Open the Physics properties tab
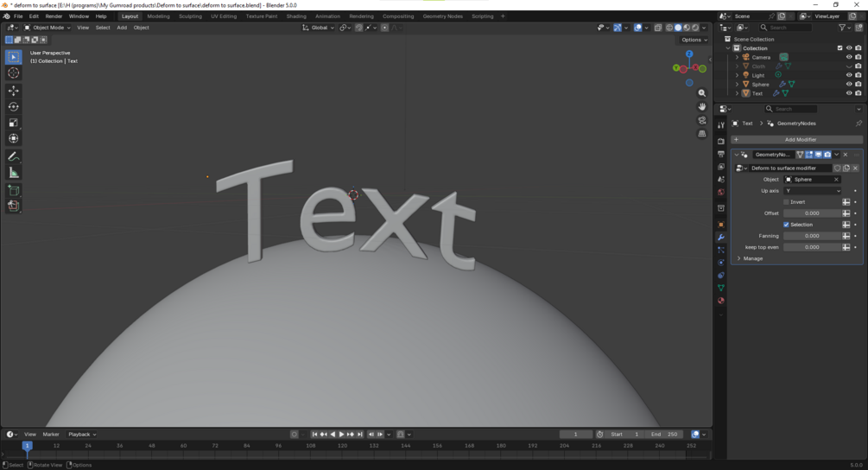This screenshot has width=868, height=470. (x=721, y=263)
